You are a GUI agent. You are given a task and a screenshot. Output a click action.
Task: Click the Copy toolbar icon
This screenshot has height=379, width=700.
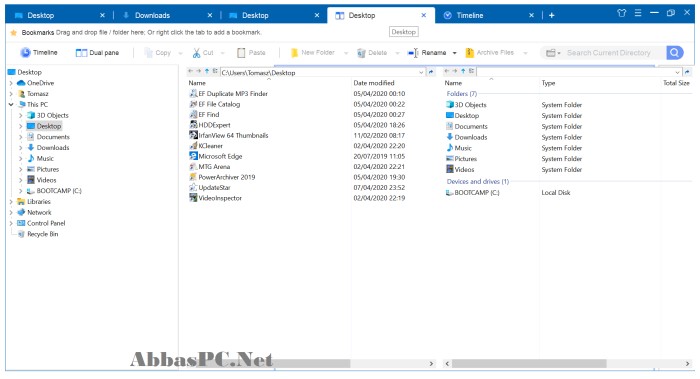pos(148,53)
